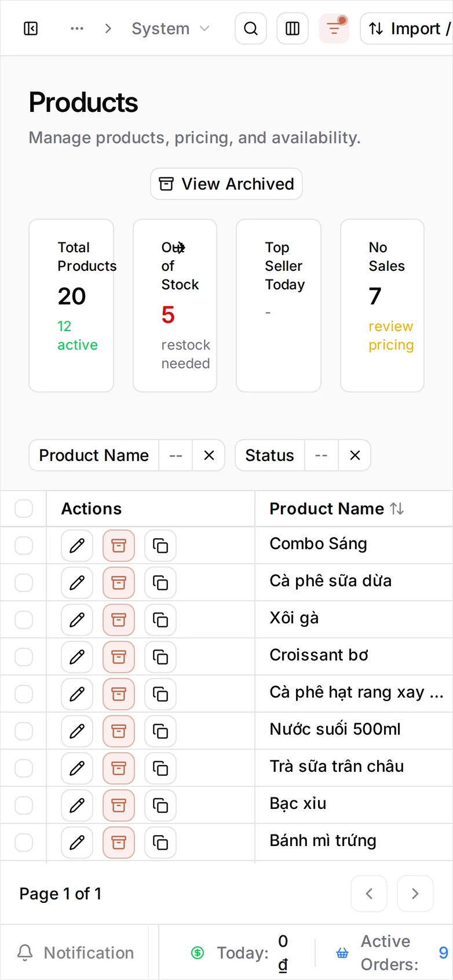This screenshot has height=980, width=453.
Task: Go to the next page
Action: [x=415, y=894]
